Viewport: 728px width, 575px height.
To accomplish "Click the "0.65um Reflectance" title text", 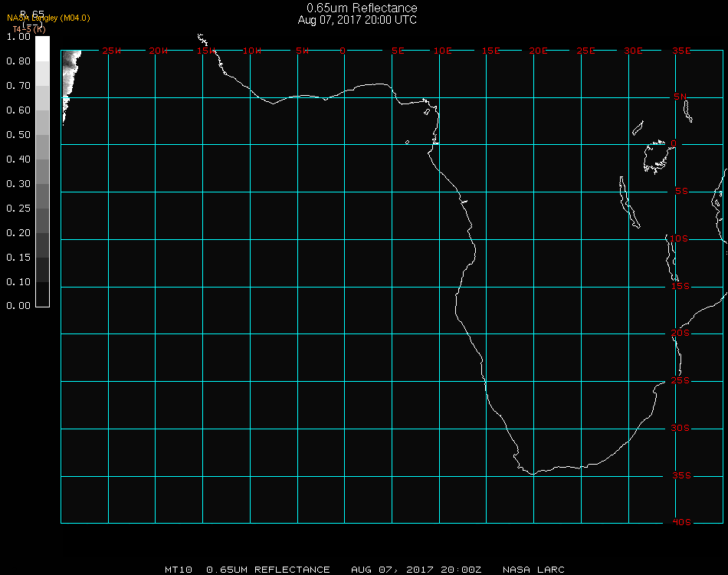I will (362, 8).
